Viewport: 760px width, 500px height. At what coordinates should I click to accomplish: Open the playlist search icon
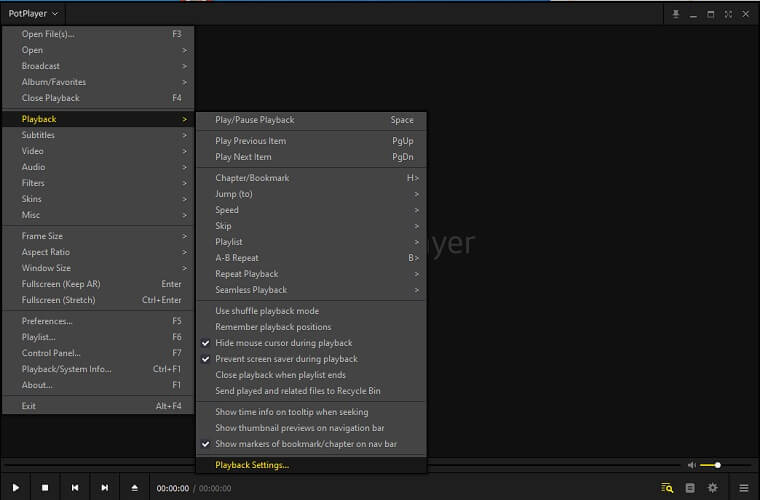tap(667, 487)
